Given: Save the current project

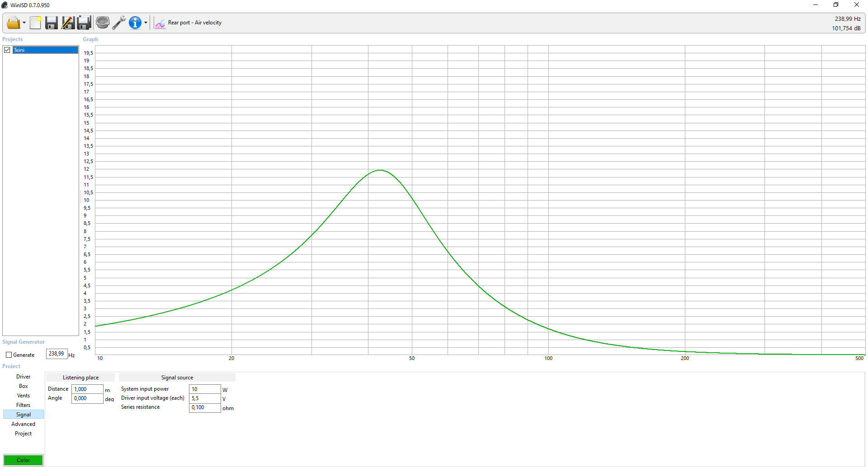Looking at the screenshot, I should coord(51,23).
